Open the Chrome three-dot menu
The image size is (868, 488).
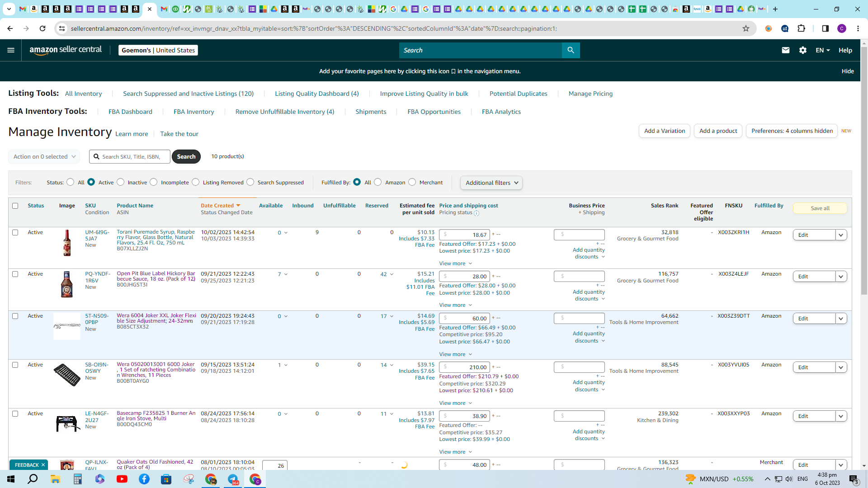point(858,28)
